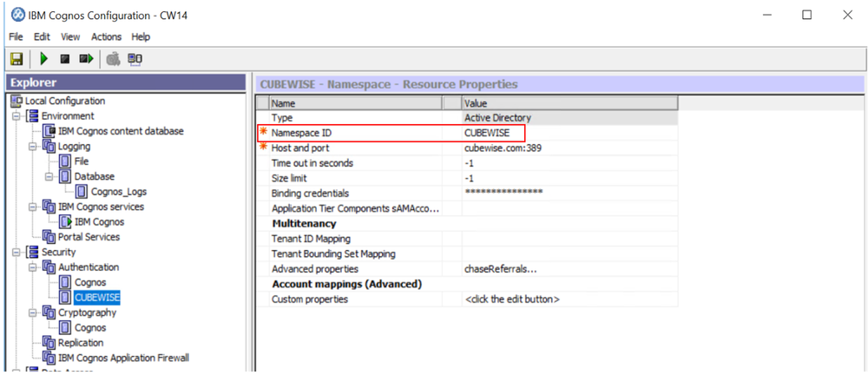This screenshot has width=868, height=375.
Task: Select IBM Cognos content database node
Action: 120,131
